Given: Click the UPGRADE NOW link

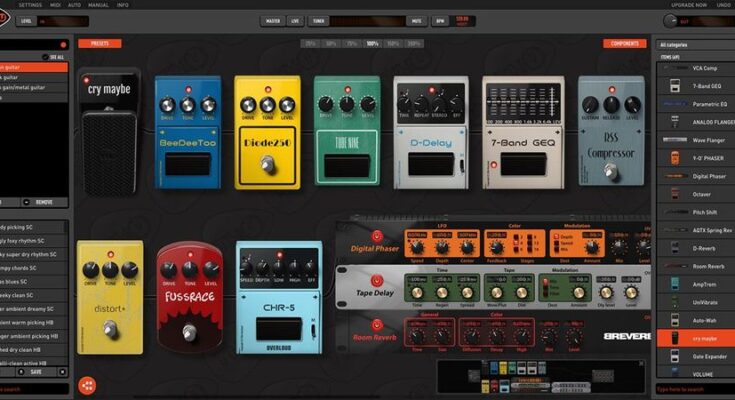Looking at the screenshot, I should click(x=689, y=5).
